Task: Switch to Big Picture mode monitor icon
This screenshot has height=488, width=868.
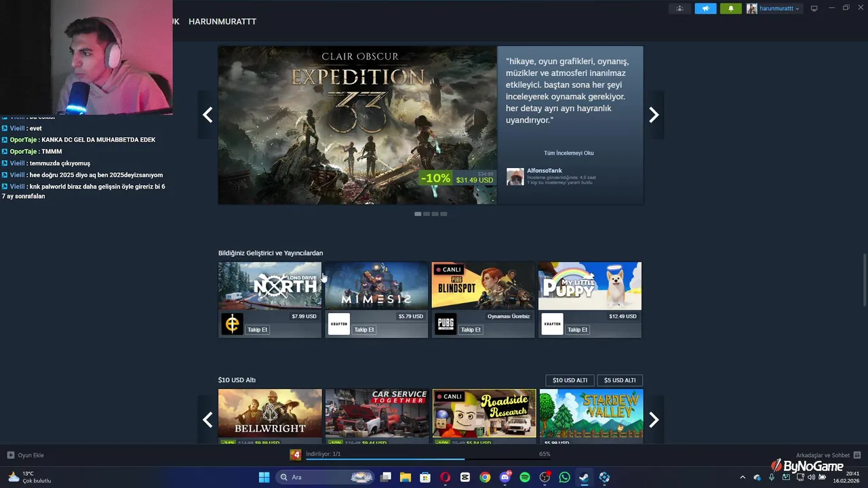Action: (814, 9)
